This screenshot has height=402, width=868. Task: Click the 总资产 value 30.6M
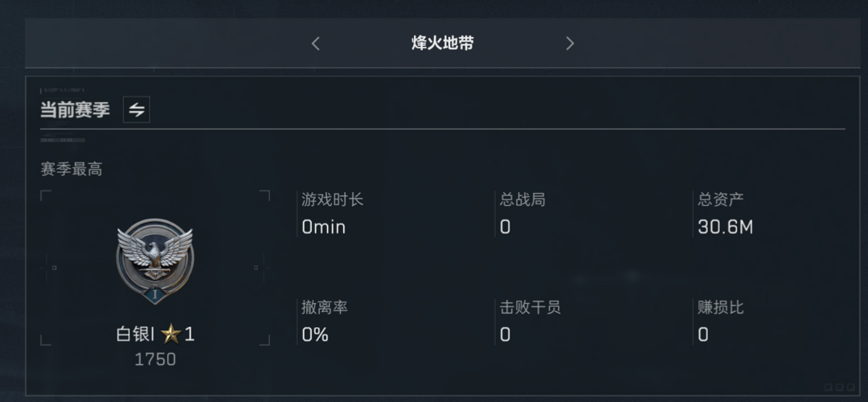click(725, 227)
